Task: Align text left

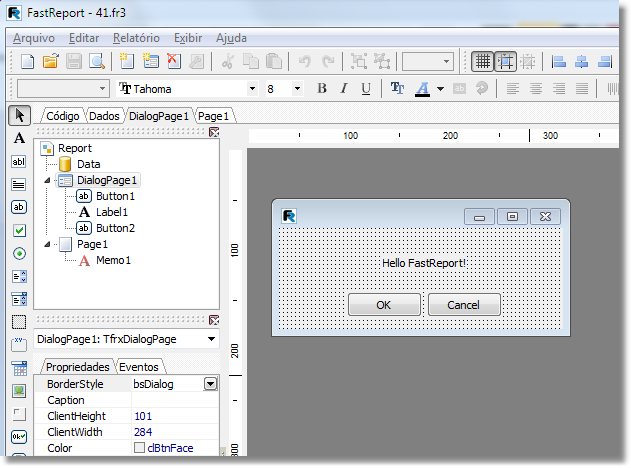Action: click(513, 89)
